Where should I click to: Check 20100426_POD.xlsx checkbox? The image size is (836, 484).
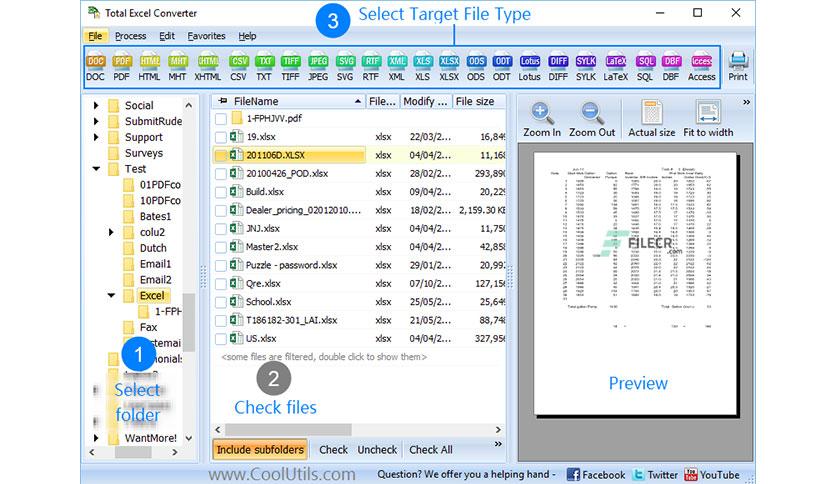tap(221, 174)
